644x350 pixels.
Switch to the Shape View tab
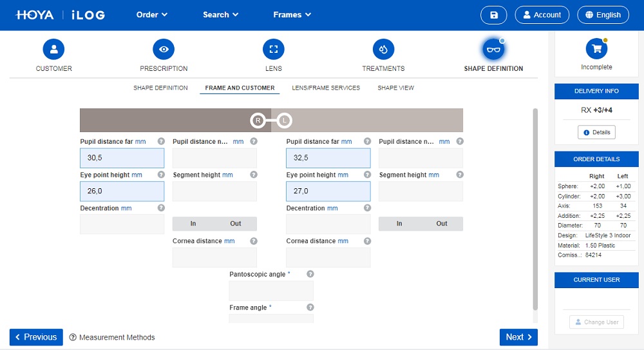coord(395,88)
